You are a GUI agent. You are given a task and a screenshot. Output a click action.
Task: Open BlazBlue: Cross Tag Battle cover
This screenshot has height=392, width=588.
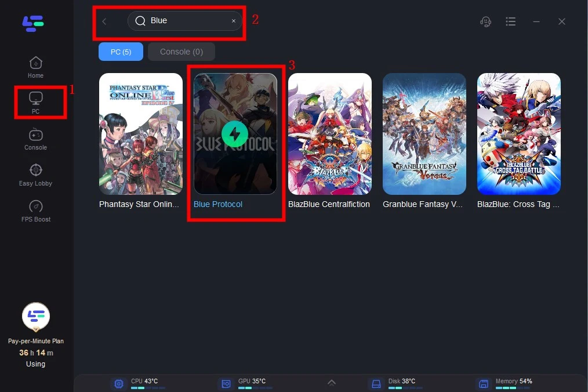click(x=518, y=134)
